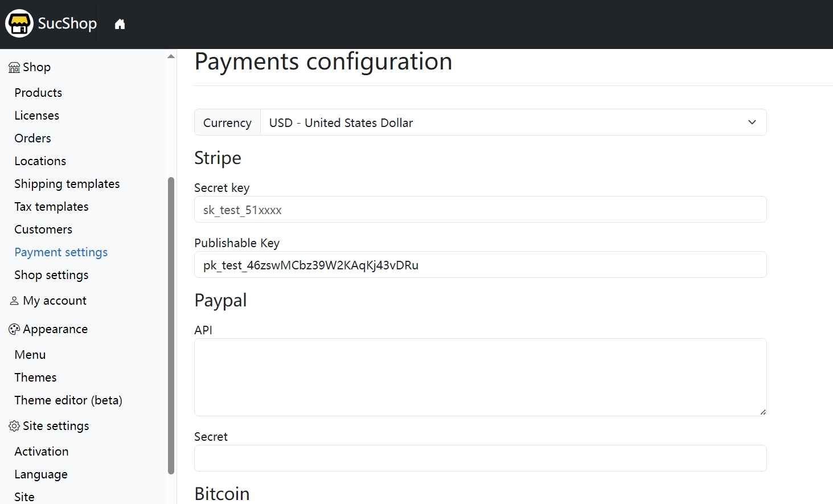Open Shipping templates link

click(x=67, y=184)
